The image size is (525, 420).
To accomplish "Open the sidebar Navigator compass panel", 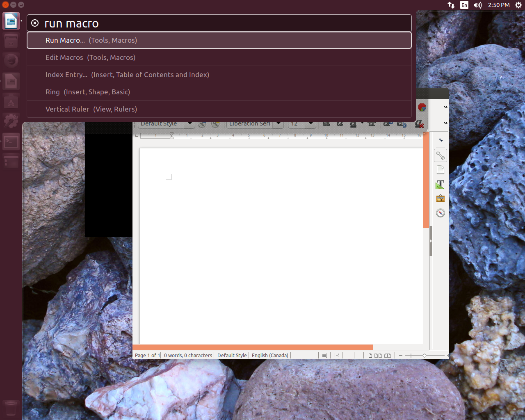I will (441, 213).
